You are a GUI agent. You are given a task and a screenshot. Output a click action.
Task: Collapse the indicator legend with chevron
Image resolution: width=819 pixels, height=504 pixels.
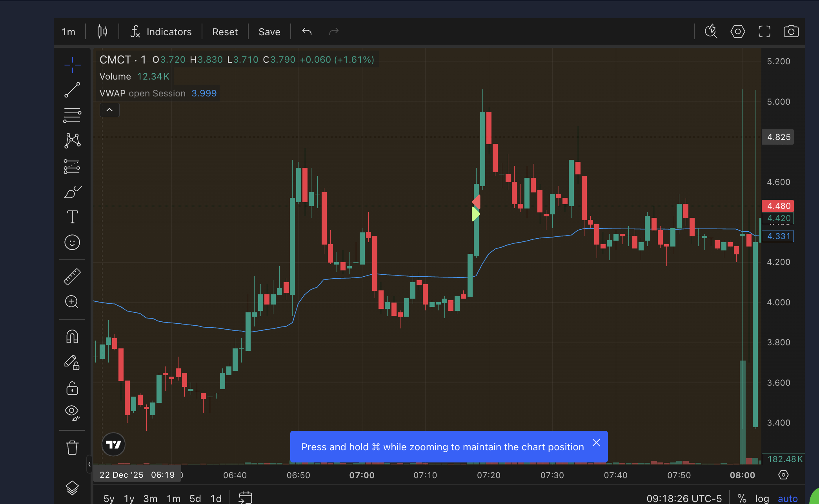point(109,110)
